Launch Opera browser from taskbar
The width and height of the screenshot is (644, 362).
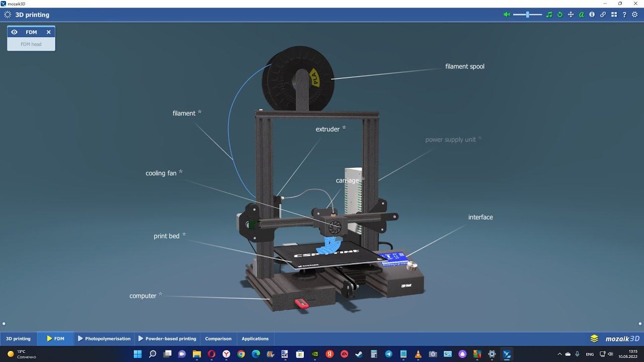coord(212,354)
